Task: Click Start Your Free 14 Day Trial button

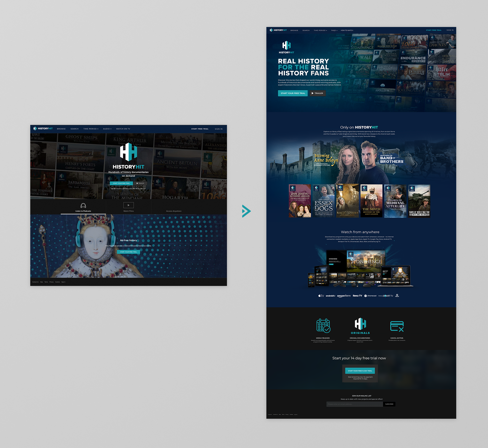Action: [x=360, y=371]
